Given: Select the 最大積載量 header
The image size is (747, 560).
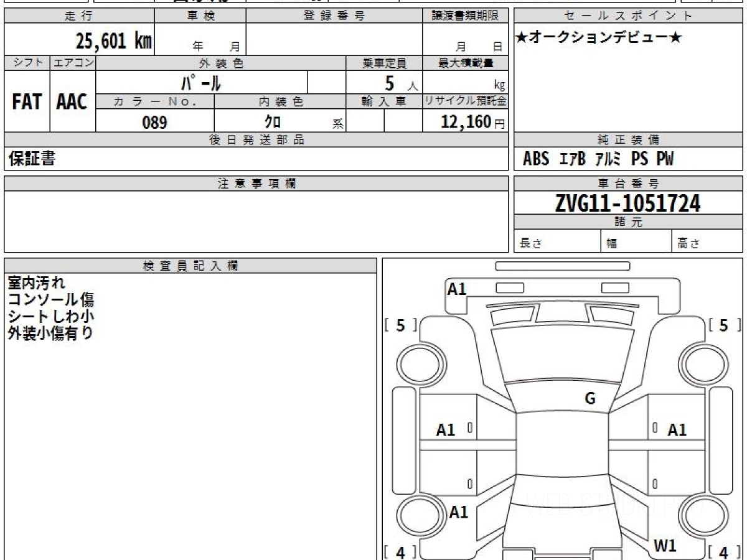Looking at the screenshot, I should [466, 63].
